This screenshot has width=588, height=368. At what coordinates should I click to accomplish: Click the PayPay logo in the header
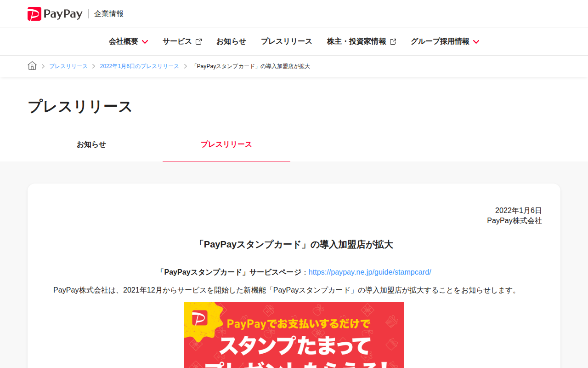(x=55, y=14)
